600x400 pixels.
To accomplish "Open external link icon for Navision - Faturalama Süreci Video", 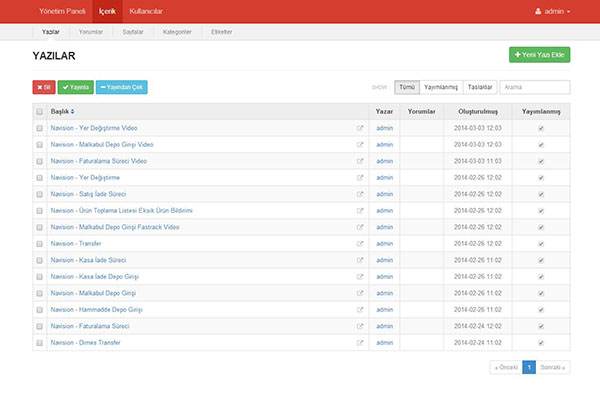I will 360,161.
